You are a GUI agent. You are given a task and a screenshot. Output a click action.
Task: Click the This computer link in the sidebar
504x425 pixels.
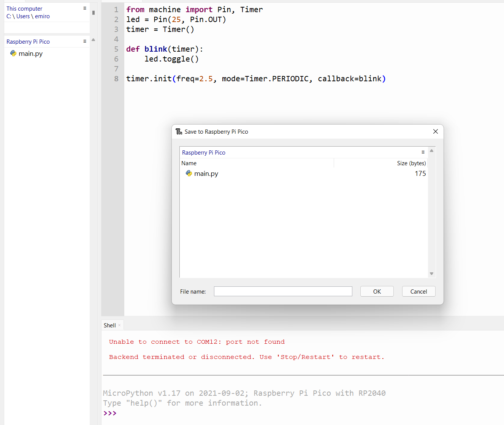tap(24, 9)
